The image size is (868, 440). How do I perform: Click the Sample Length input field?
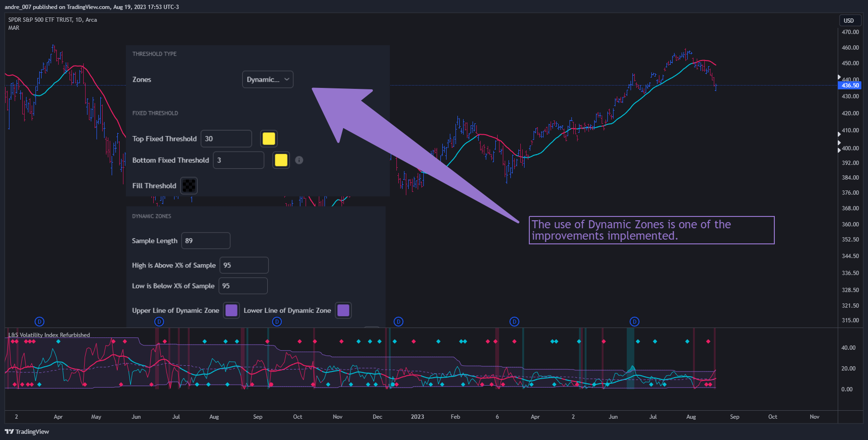pyautogui.click(x=206, y=241)
